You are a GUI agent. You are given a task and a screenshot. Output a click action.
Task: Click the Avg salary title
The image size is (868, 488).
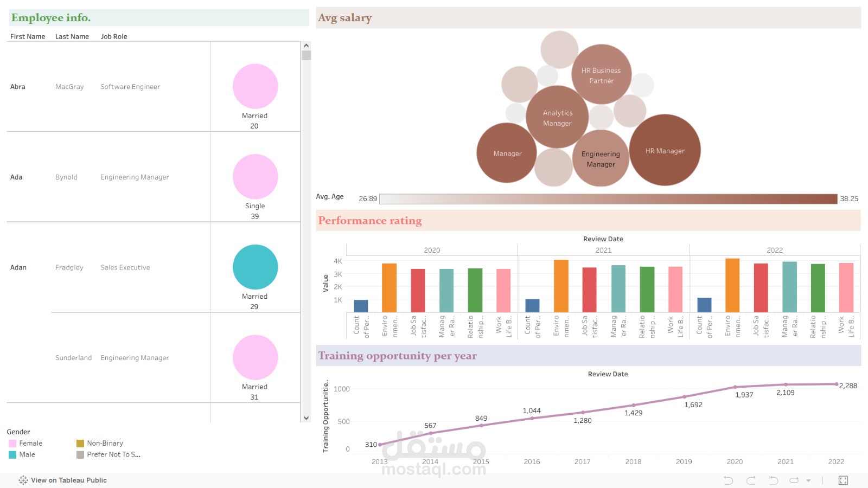click(345, 17)
